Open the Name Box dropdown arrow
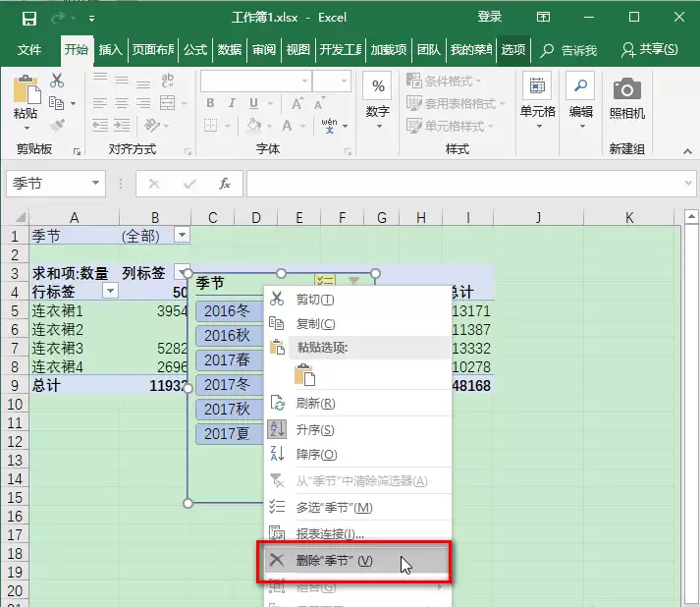700x607 pixels. (95, 183)
